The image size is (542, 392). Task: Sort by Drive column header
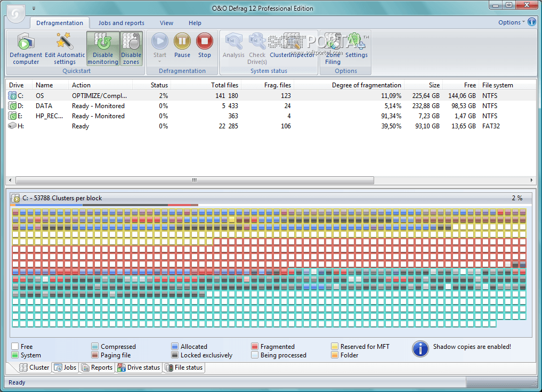click(19, 85)
